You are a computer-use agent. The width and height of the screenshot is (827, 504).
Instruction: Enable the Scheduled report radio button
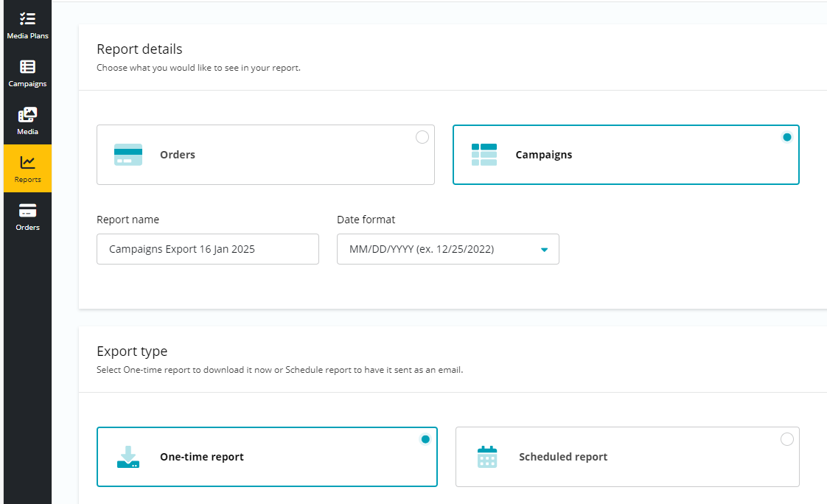click(787, 439)
